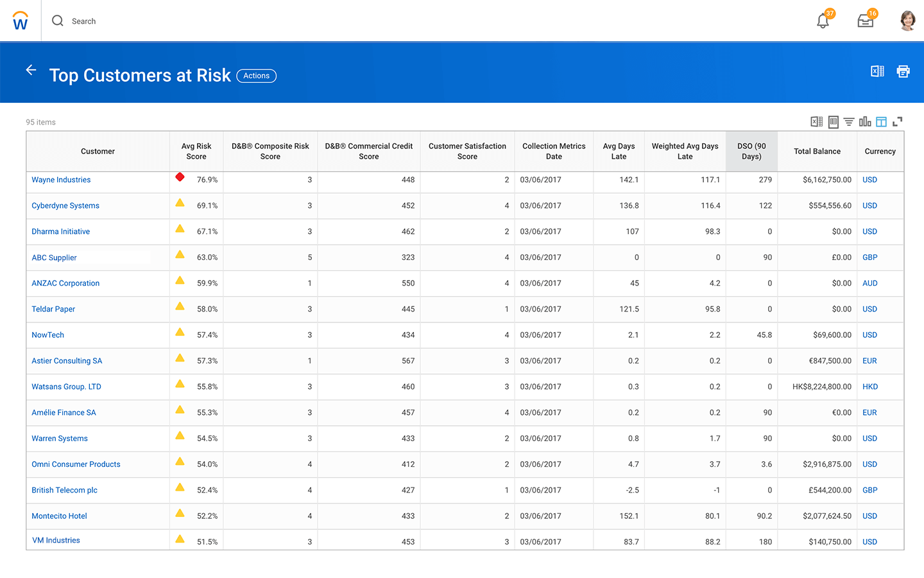Open the Wayne Industries customer link
Screen dimensions: 924x578
[x=61, y=180]
